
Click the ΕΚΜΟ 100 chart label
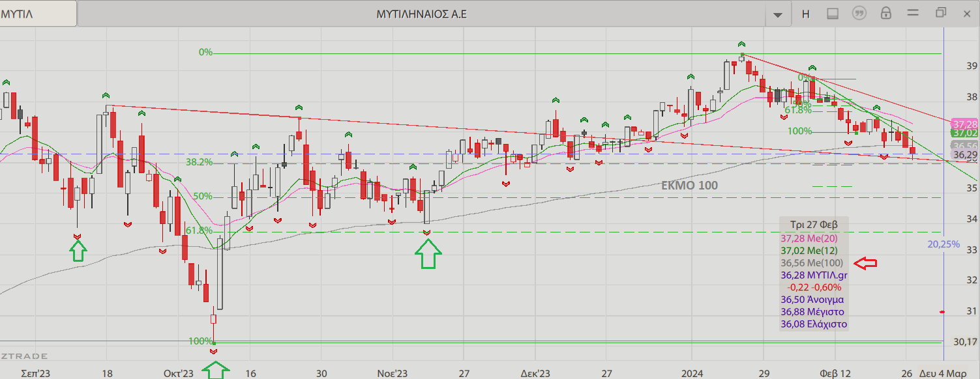(x=689, y=186)
